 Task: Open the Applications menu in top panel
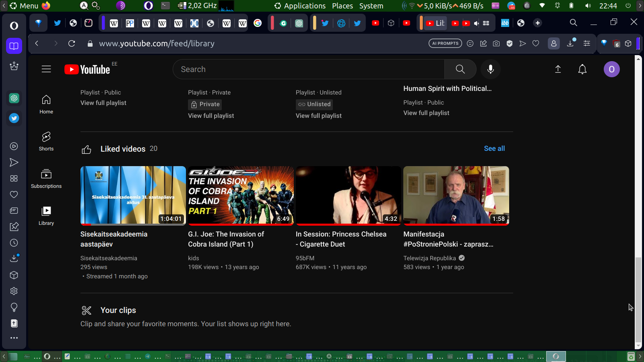300,6
